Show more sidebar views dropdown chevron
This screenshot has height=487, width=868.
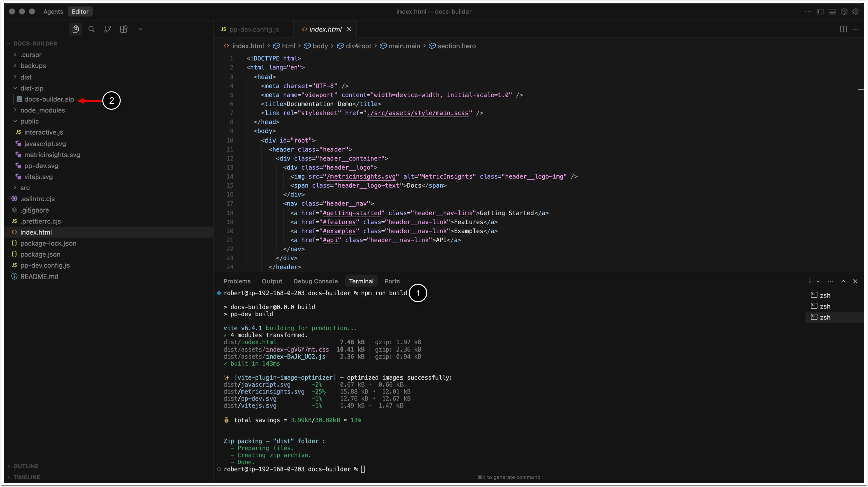[x=140, y=29]
